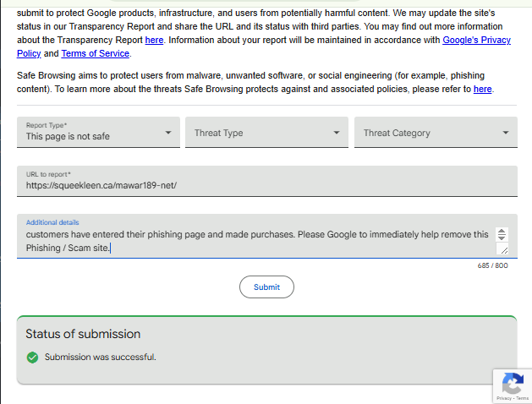Click the 'Status of submission' heading
The width and height of the screenshot is (532, 404).
pyautogui.click(x=83, y=334)
